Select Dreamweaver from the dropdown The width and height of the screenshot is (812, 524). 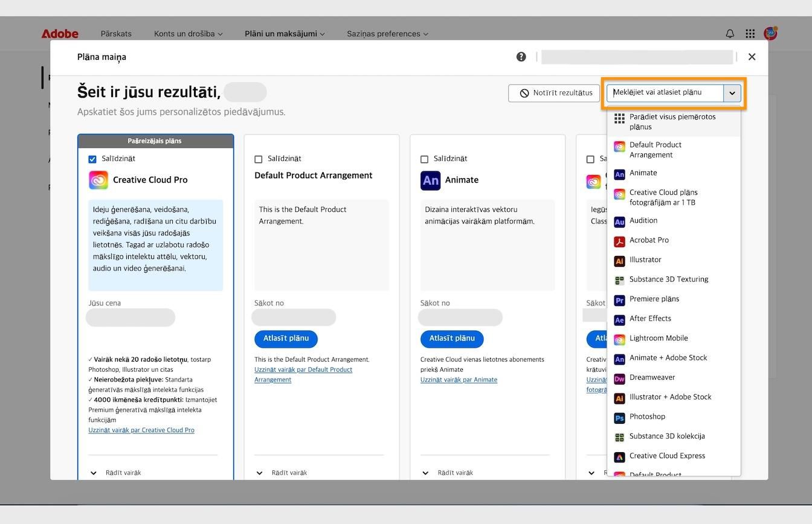tap(651, 377)
